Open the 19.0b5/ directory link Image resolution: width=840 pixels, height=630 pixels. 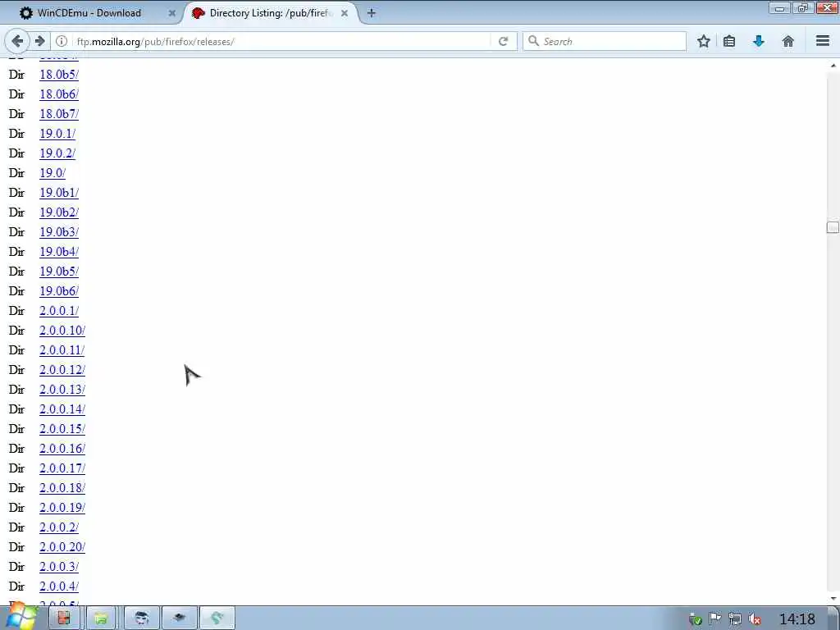pyautogui.click(x=59, y=272)
